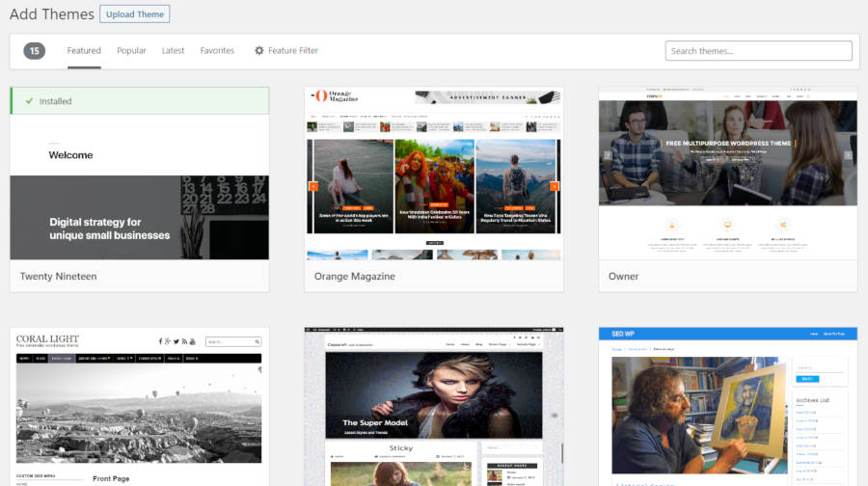Click the Installed status text
This screenshot has height=486, width=868.
pos(55,101)
